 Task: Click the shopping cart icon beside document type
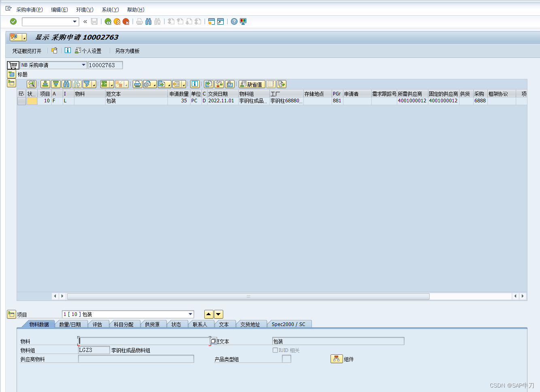[13, 65]
